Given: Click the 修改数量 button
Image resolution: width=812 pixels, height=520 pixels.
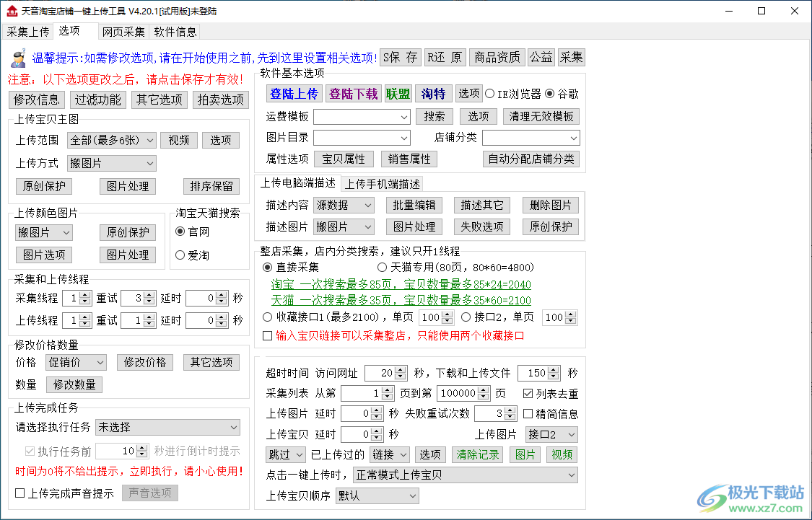Looking at the screenshot, I should (74, 384).
